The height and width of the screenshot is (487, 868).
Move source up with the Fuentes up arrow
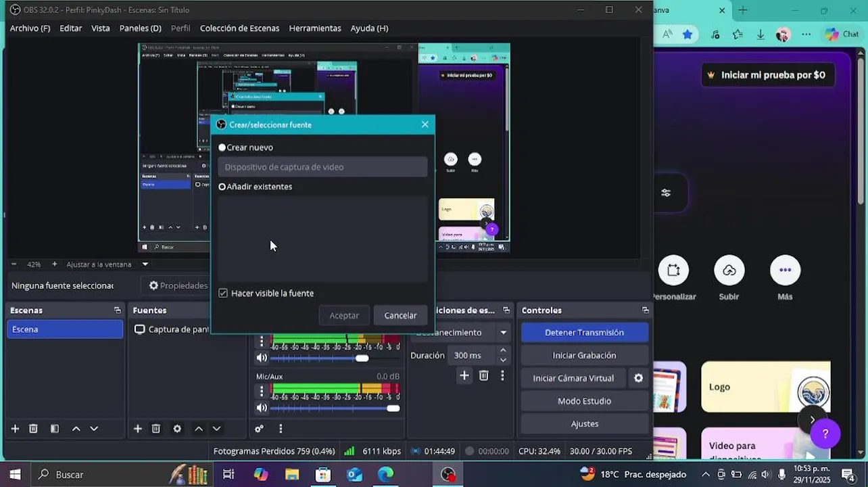coord(198,428)
